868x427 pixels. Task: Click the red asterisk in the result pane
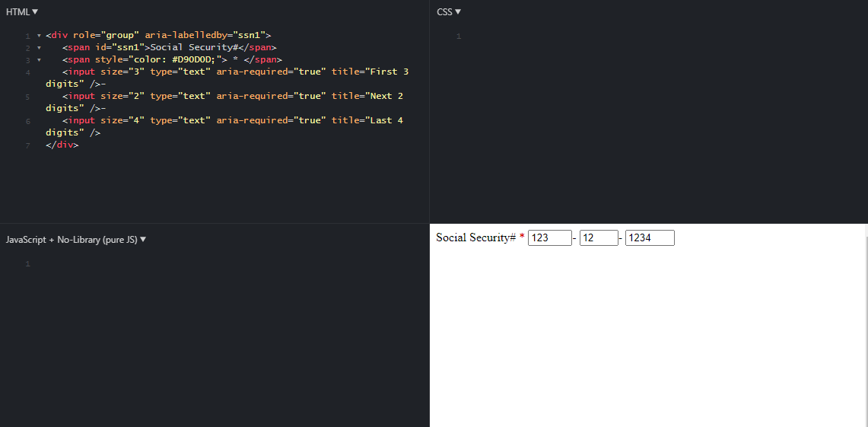(522, 237)
